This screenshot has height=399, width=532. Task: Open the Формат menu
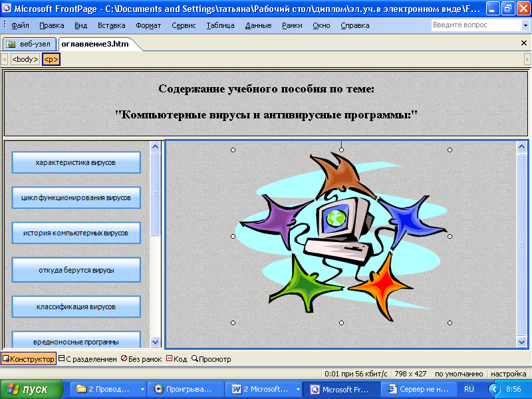click(x=148, y=25)
